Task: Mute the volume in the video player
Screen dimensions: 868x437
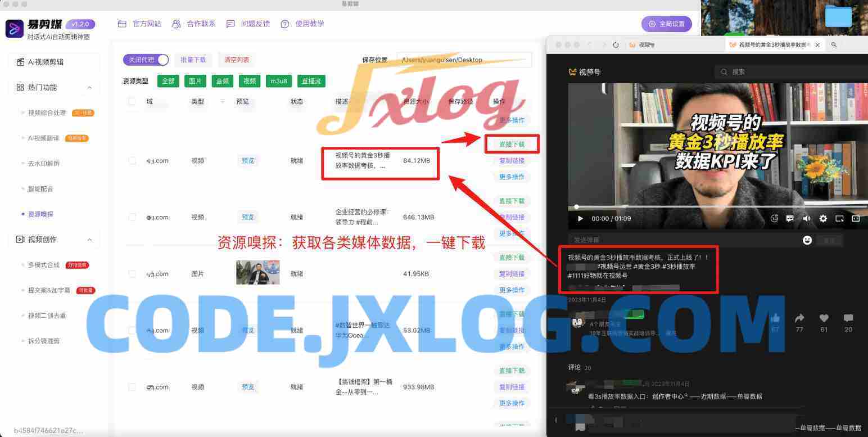Action: point(807,218)
